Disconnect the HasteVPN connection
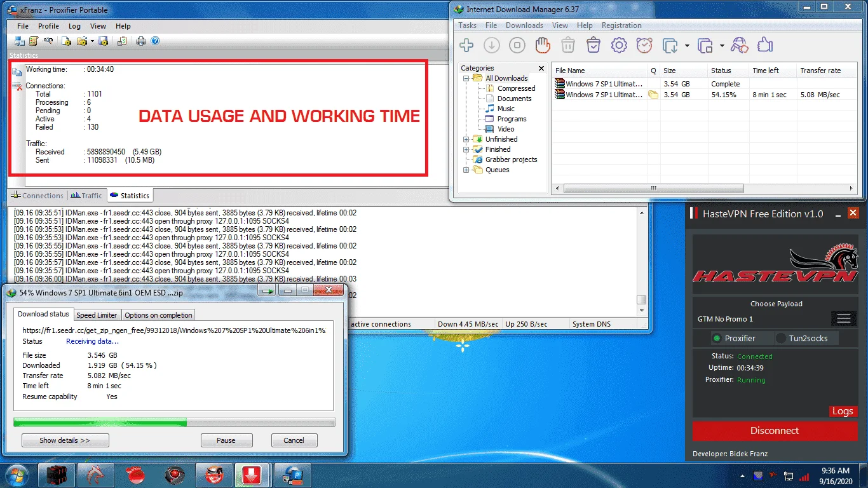 click(775, 431)
